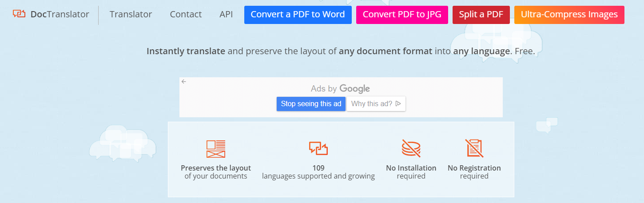Click the DocTranslator logo icon
This screenshot has width=644, height=203.
[x=19, y=14]
